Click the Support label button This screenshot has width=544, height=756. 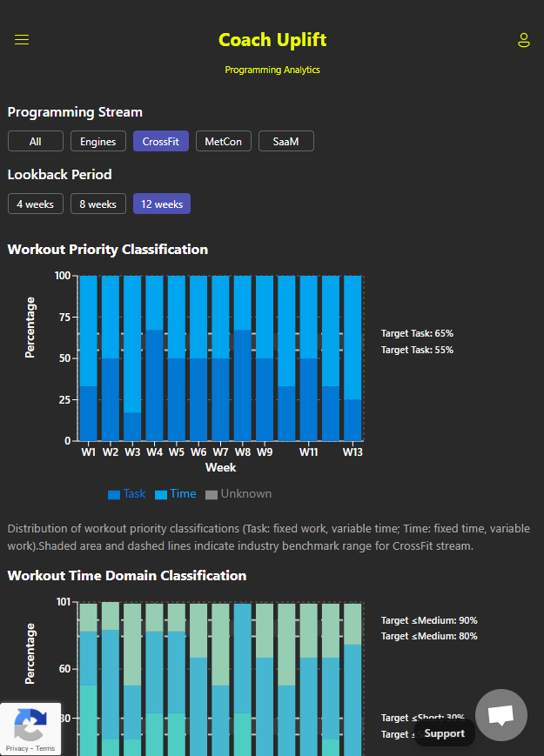click(x=444, y=733)
